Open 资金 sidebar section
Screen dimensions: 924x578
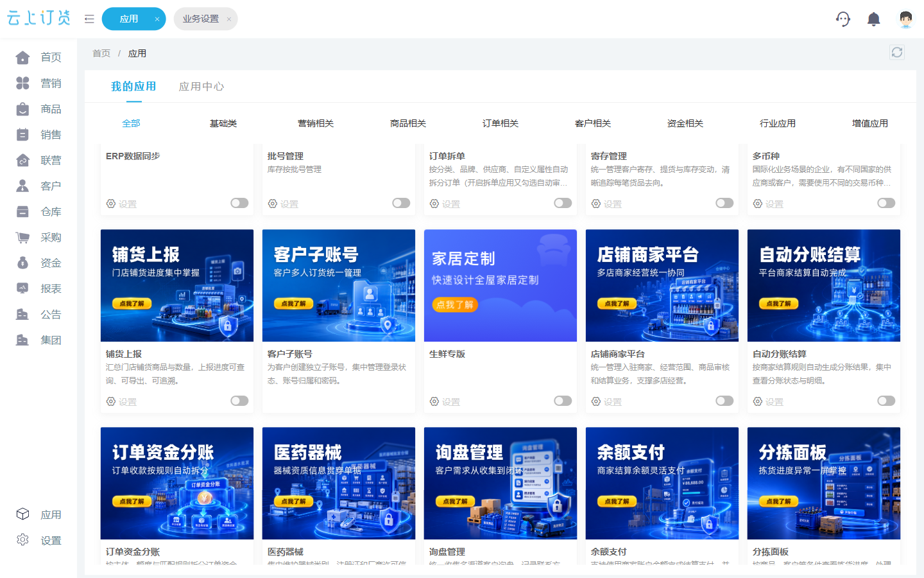tap(38, 263)
